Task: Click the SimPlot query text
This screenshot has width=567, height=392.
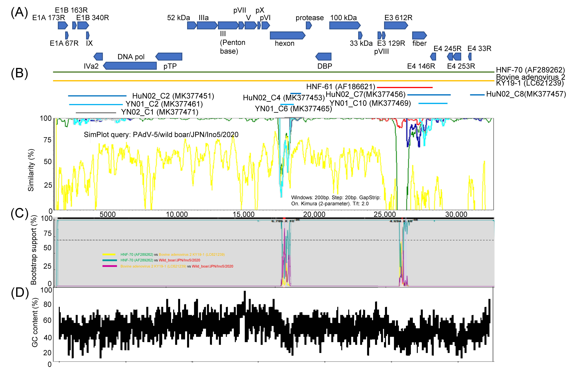Action: [x=161, y=135]
